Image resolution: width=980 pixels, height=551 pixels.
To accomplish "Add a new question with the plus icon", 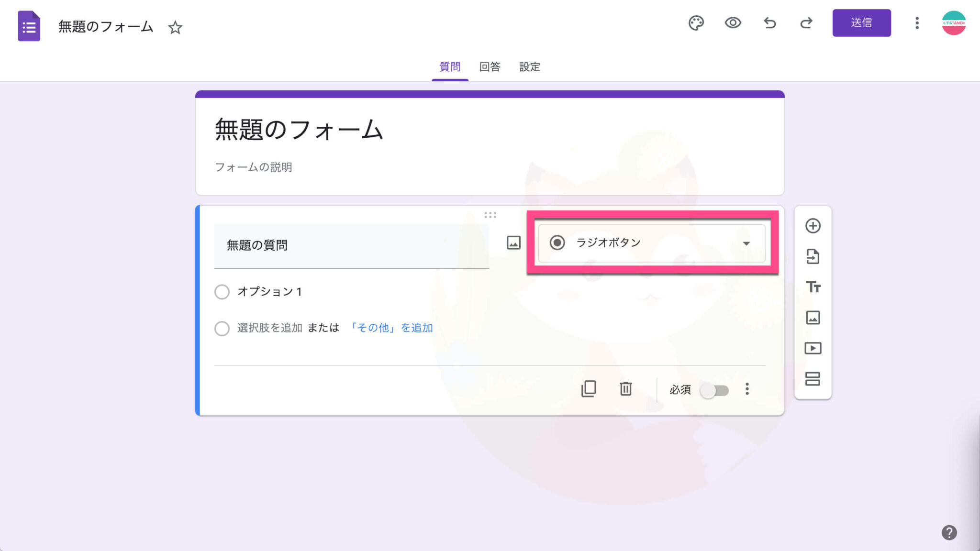I will tap(813, 226).
